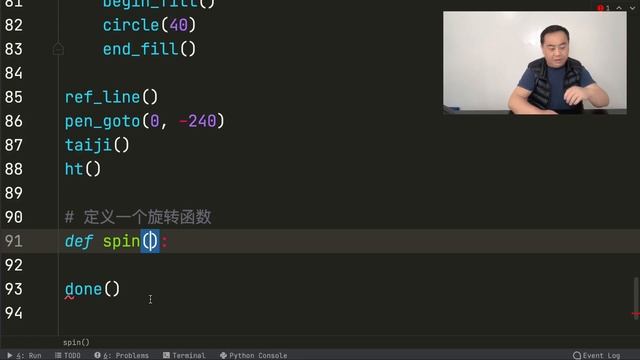Click line number 85 in gutter
The height and width of the screenshot is (360, 640).
coord(14,97)
